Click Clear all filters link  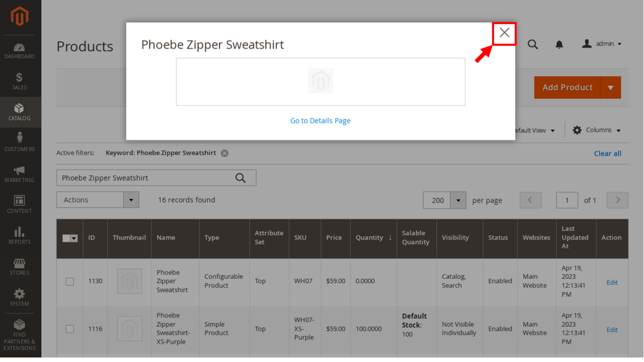click(x=607, y=153)
